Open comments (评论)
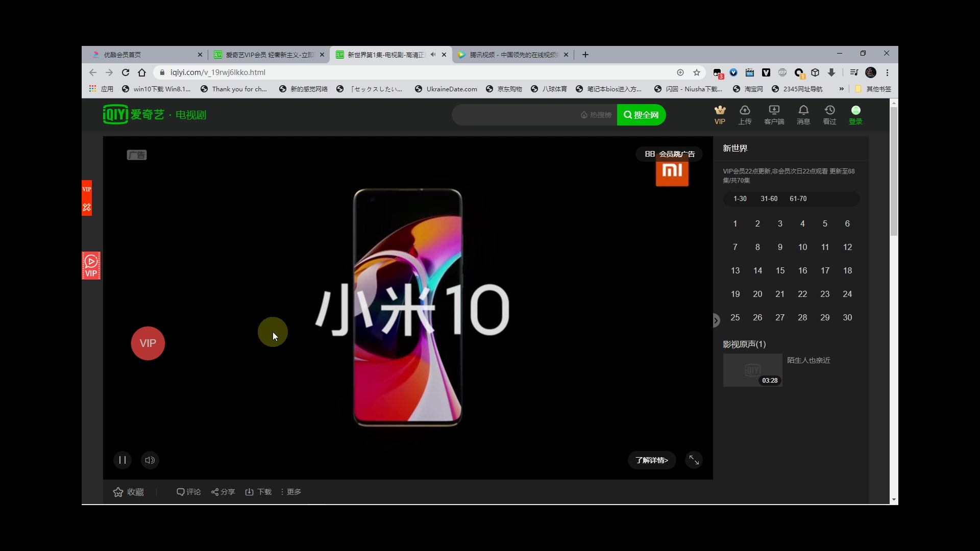The width and height of the screenshot is (980, 551). click(188, 492)
